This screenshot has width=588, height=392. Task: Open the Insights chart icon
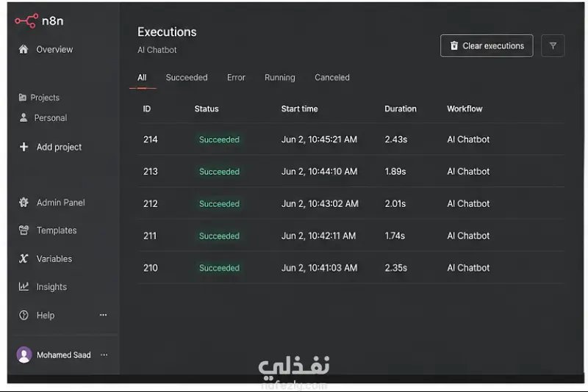pos(24,287)
